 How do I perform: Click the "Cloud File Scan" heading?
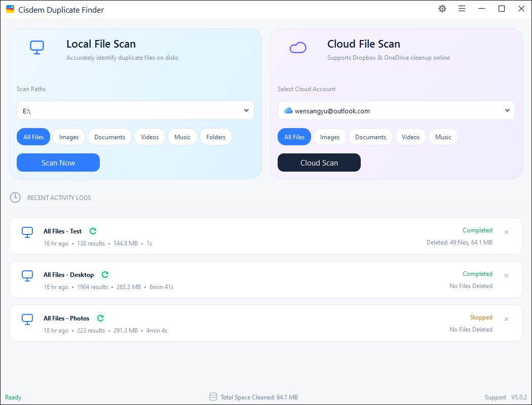coord(364,44)
